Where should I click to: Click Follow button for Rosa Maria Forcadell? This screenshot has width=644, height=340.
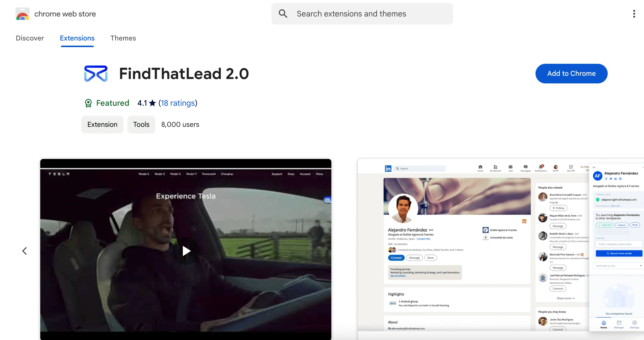(558, 208)
